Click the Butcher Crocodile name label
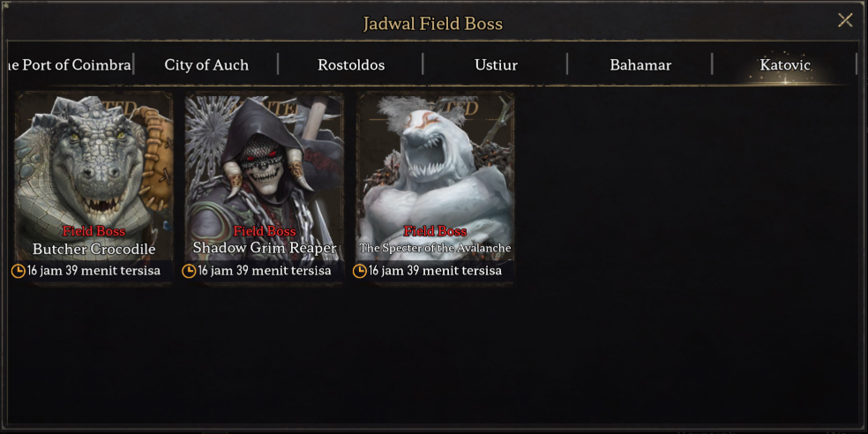This screenshot has height=434, width=868. tap(94, 249)
